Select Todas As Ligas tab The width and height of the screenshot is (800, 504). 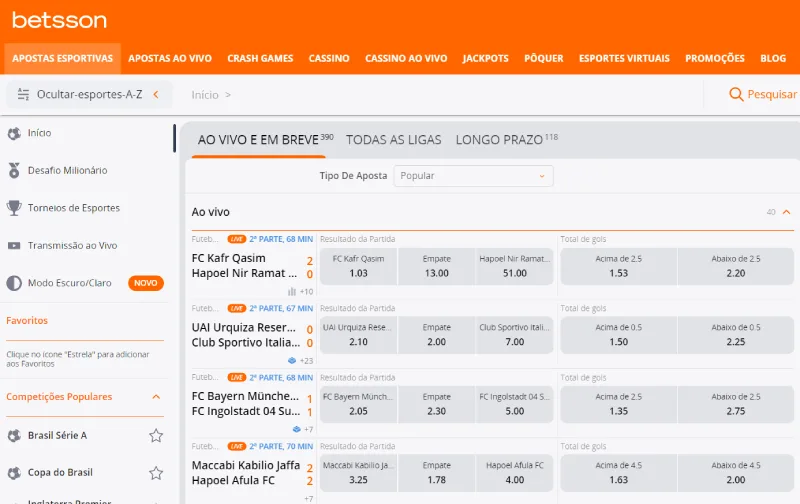(x=393, y=140)
